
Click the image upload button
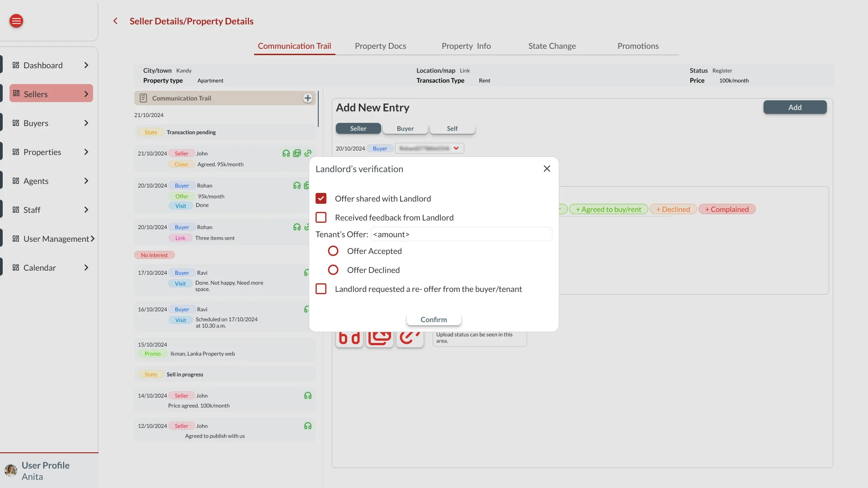click(380, 339)
